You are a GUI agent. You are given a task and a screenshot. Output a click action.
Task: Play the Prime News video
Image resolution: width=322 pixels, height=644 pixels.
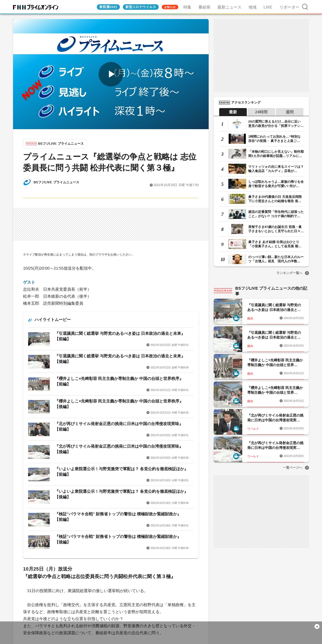pos(111,74)
